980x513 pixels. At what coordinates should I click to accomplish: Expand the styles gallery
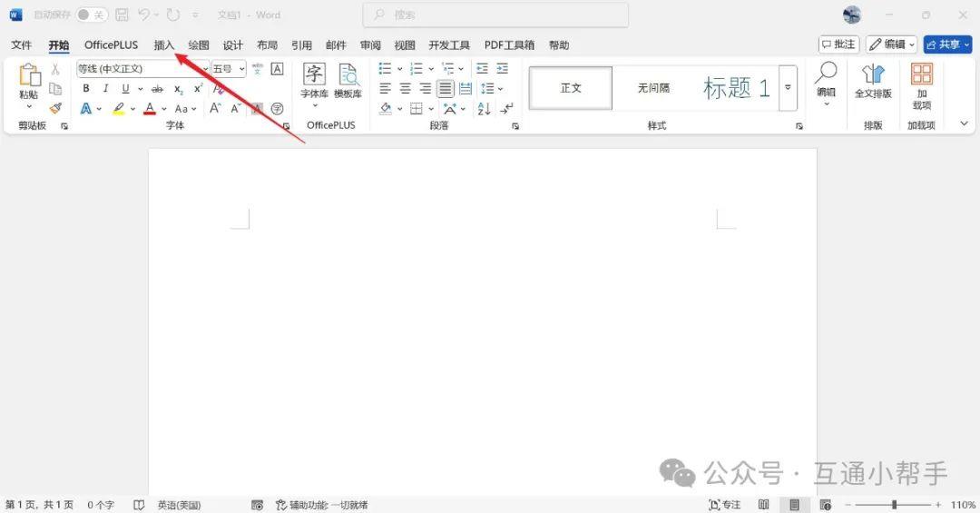click(789, 88)
